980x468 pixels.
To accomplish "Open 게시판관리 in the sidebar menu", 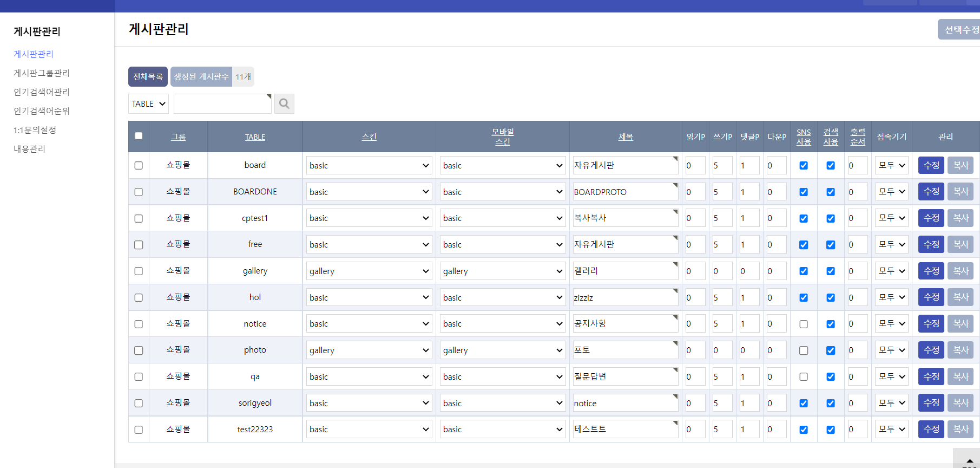I will [34, 54].
